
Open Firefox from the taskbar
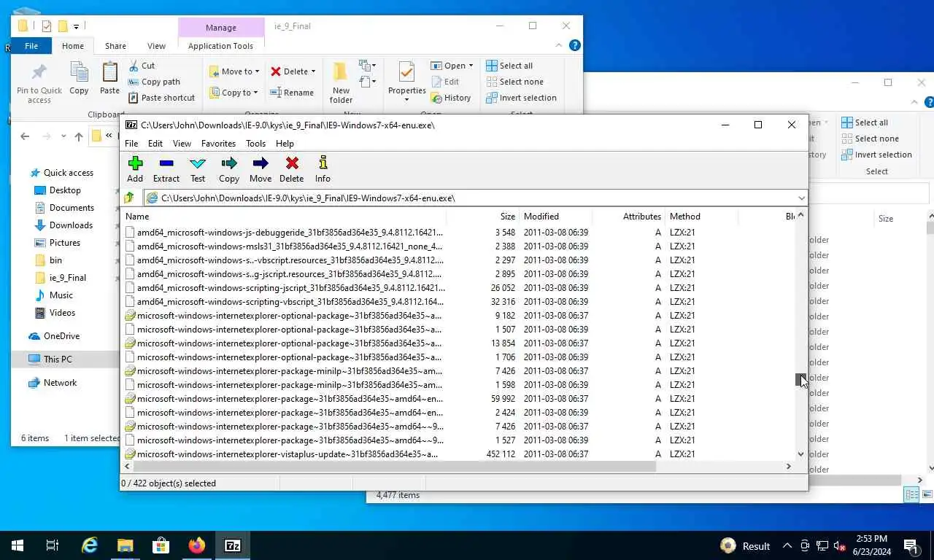196,545
